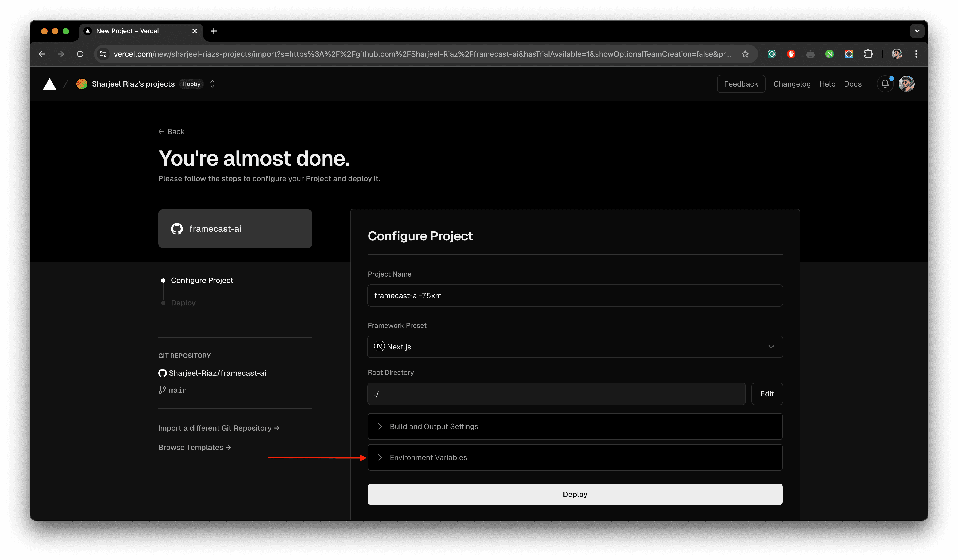Go Back to the previous step
Viewport: 958px width, 560px height.
[171, 131]
